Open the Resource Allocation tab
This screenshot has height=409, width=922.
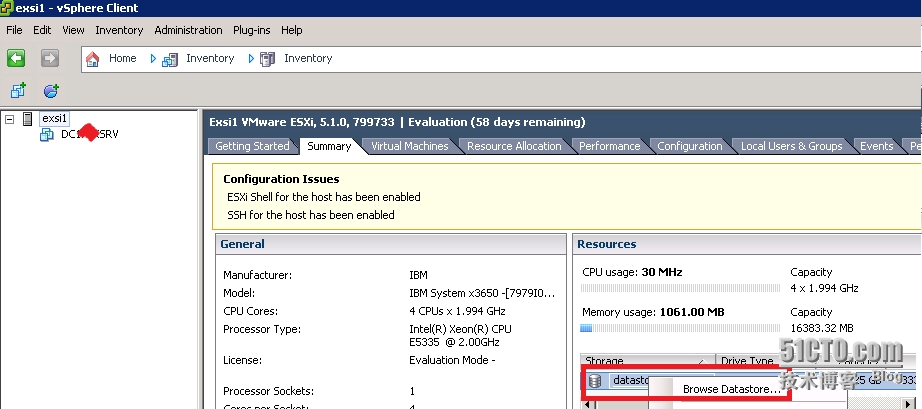(515, 146)
